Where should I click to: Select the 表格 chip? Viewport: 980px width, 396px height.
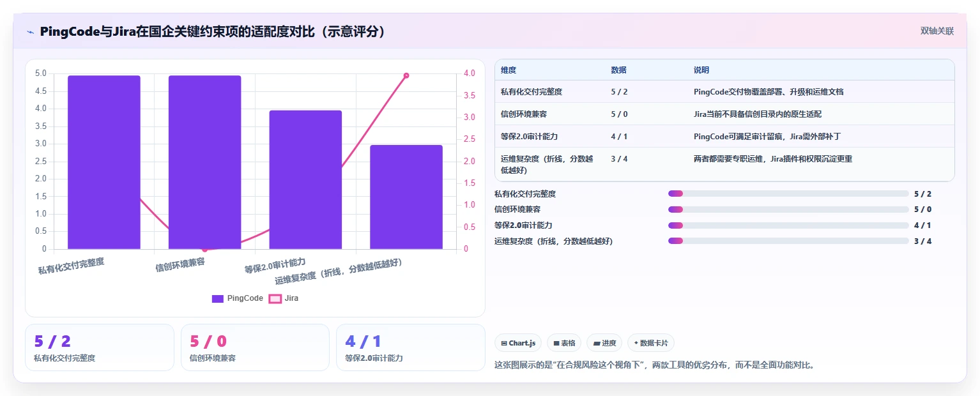[x=564, y=343]
